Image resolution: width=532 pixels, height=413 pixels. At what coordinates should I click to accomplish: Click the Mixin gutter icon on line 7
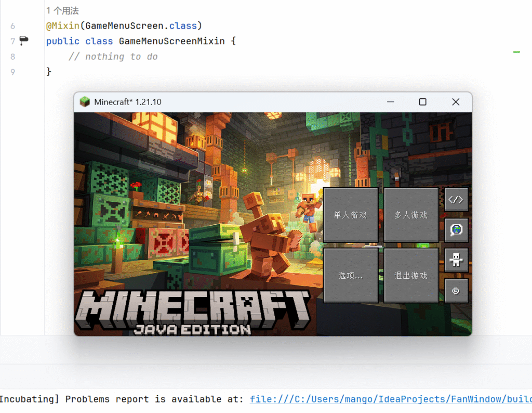[x=23, y=41]
